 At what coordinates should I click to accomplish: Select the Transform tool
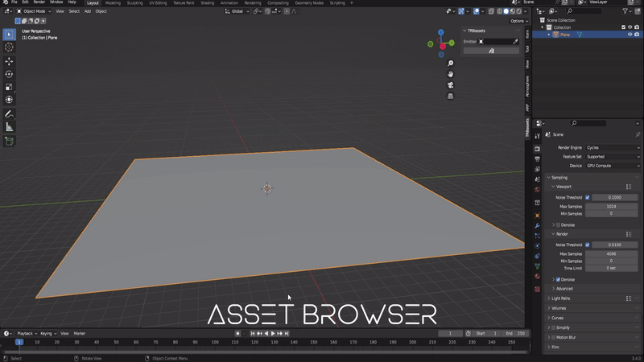click(9, 100)
